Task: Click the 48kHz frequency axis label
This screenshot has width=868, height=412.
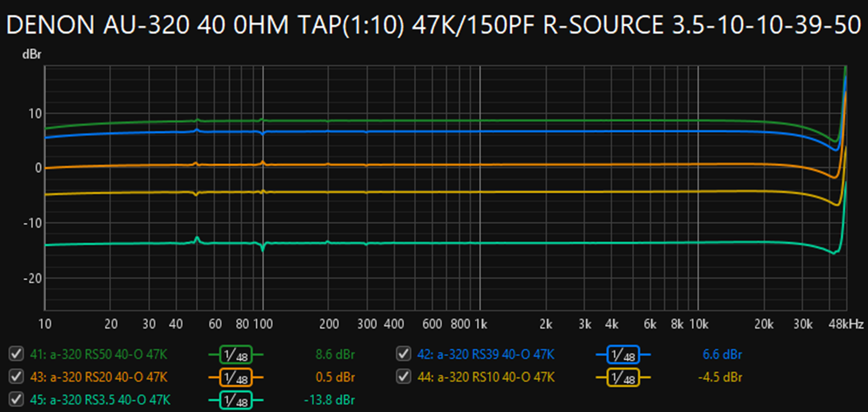Action: point(846,324)
